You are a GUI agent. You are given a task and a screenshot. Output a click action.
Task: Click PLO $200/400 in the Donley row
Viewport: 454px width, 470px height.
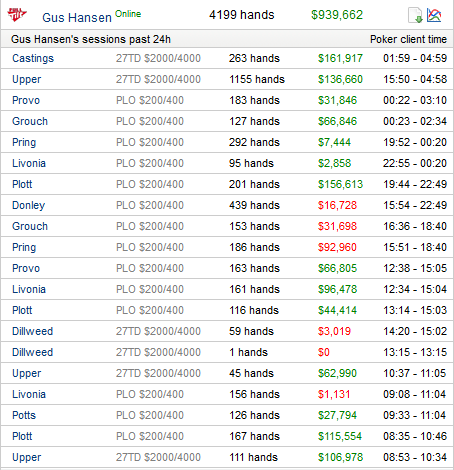pos(150,205)
